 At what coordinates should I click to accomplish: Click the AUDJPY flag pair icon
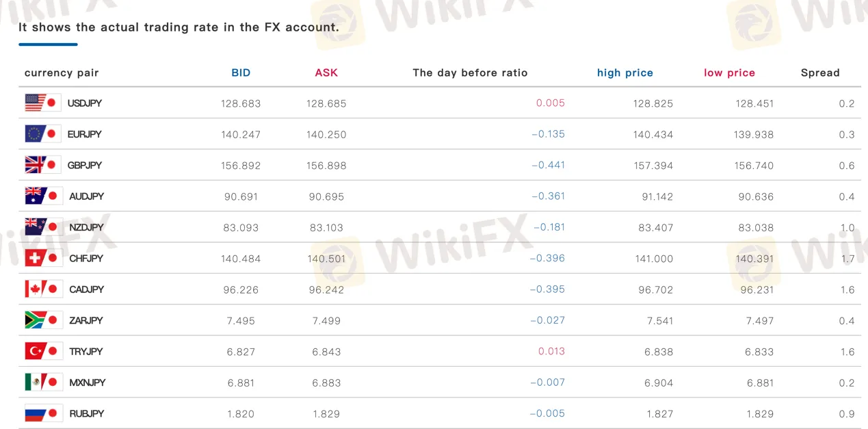[43, 196]
